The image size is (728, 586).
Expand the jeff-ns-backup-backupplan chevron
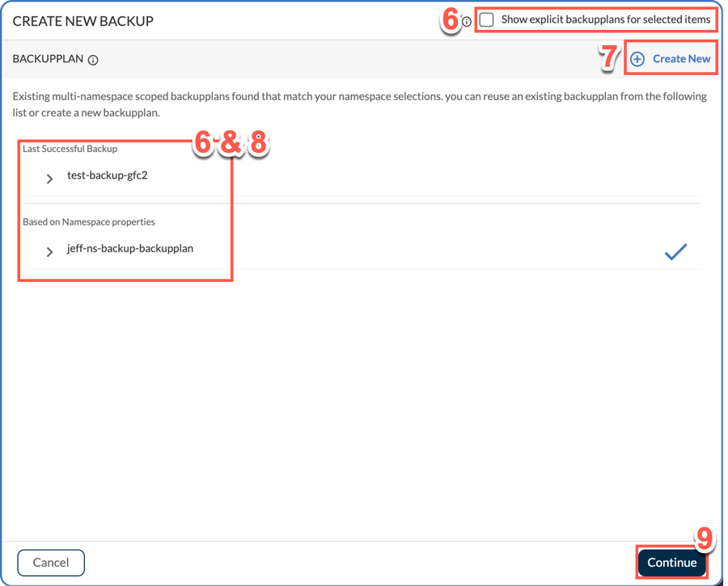pos(49,252)
